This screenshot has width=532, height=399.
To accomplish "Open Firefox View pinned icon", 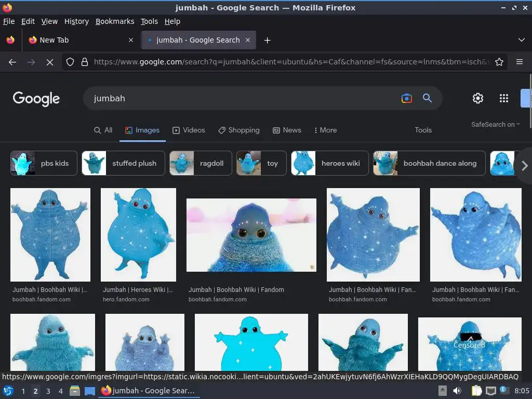I will pos(10,40).
